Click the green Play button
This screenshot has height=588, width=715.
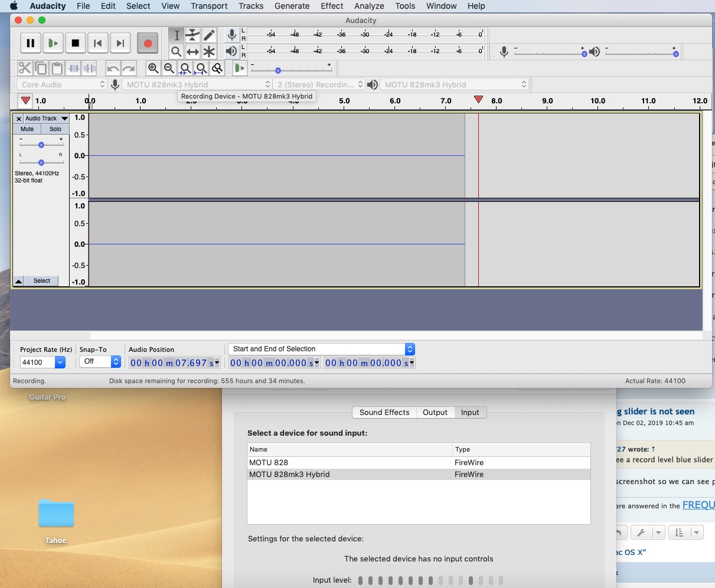pyautogui.click(x=53, y=43)
